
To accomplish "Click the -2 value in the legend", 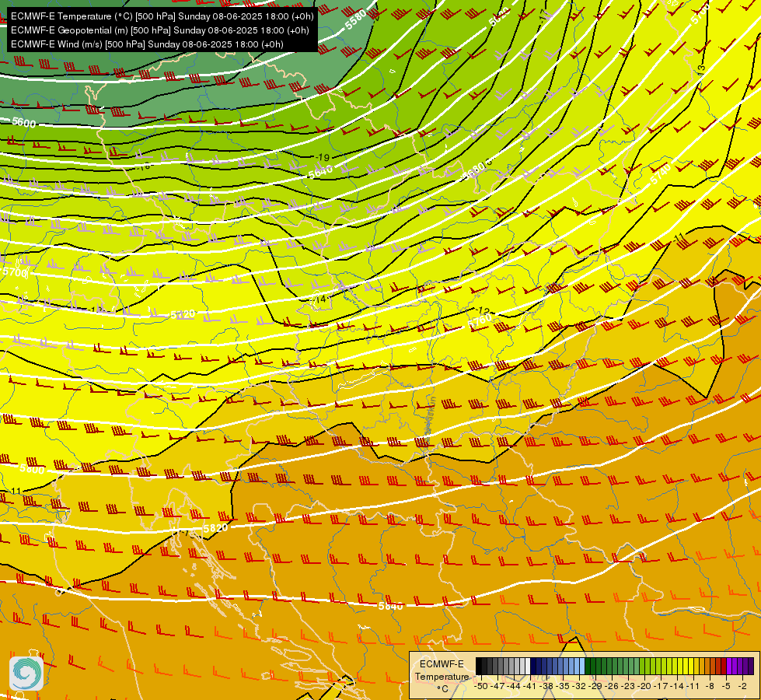I will (742, 686).
